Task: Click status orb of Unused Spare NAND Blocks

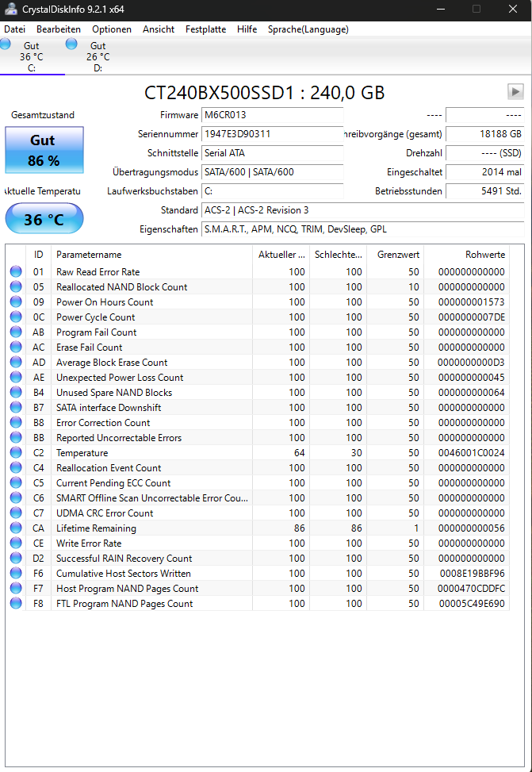Action: (16, 393)
